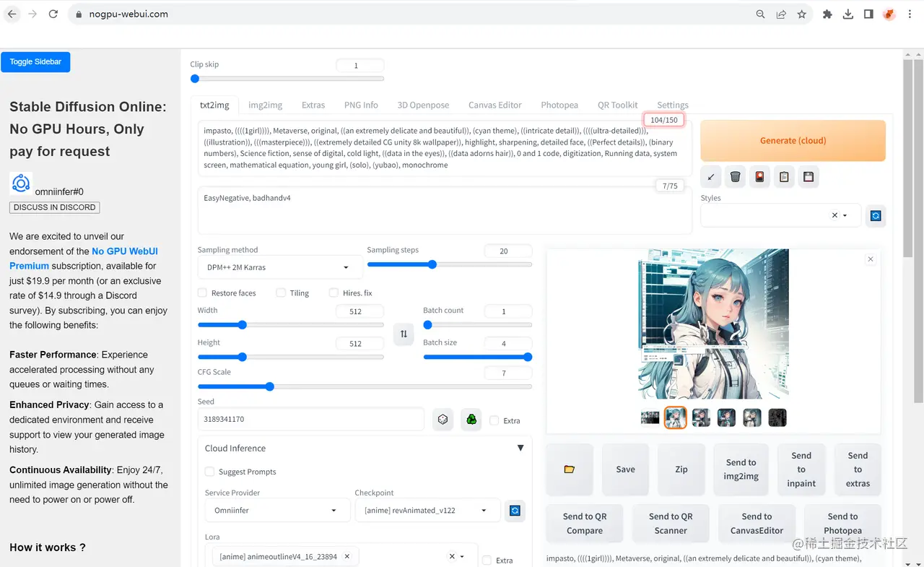Open the Checkpoint dropdown
The height and width of the screenshot is (567, 924).
(x=427, y=510)
